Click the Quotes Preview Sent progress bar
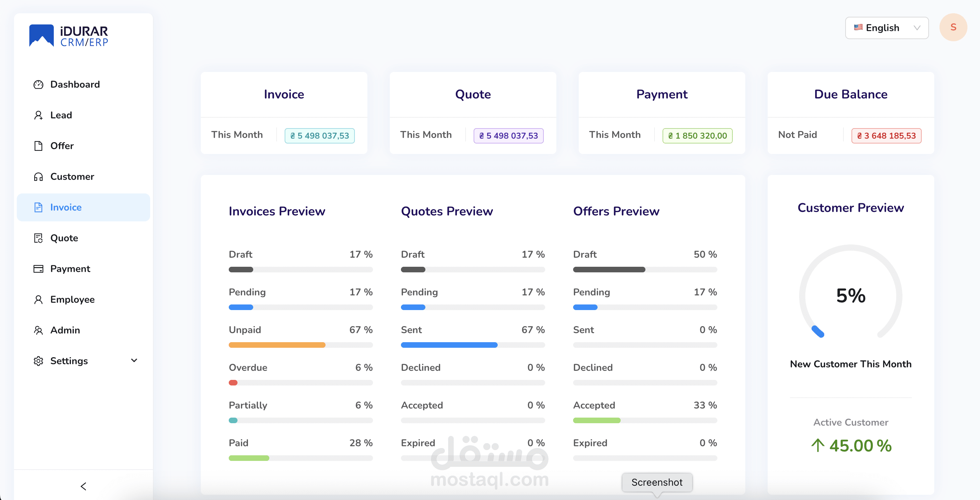 pyautogui.click(x=473, y=345)
